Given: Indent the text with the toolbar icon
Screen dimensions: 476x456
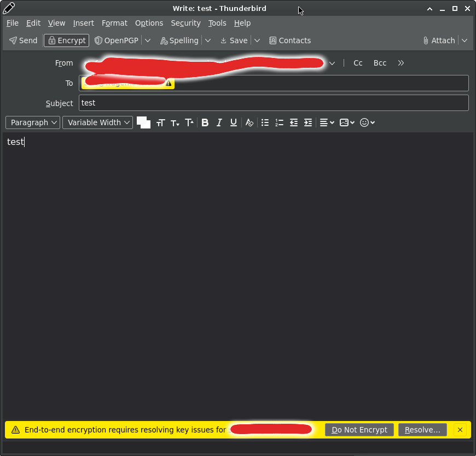Looking at the screenshot, I should (x=308, y=122).
